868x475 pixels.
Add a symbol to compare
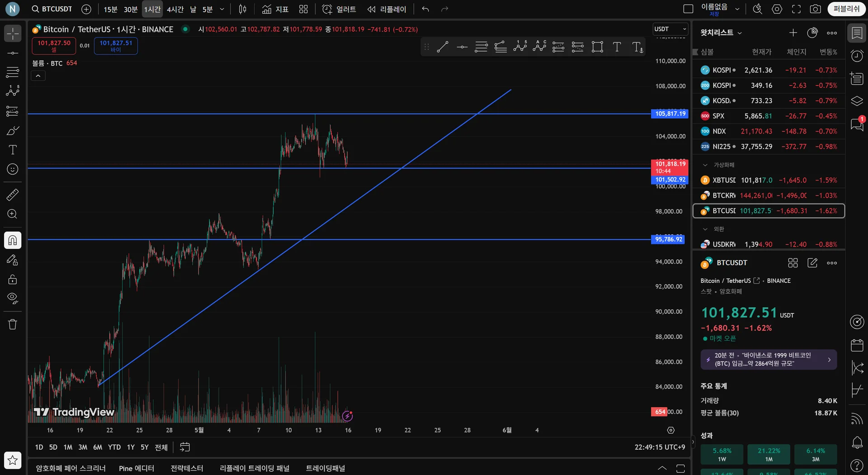pyautogui.click(x=86, y=9)
